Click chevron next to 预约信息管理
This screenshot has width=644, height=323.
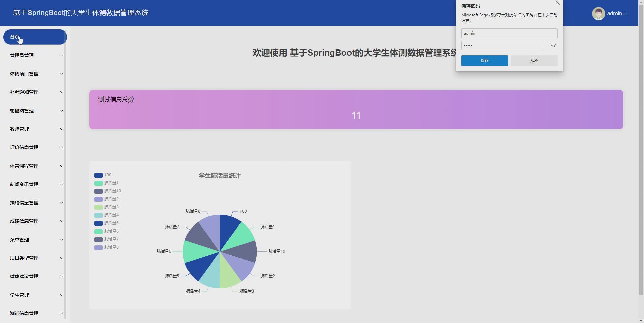click(62, 203)
